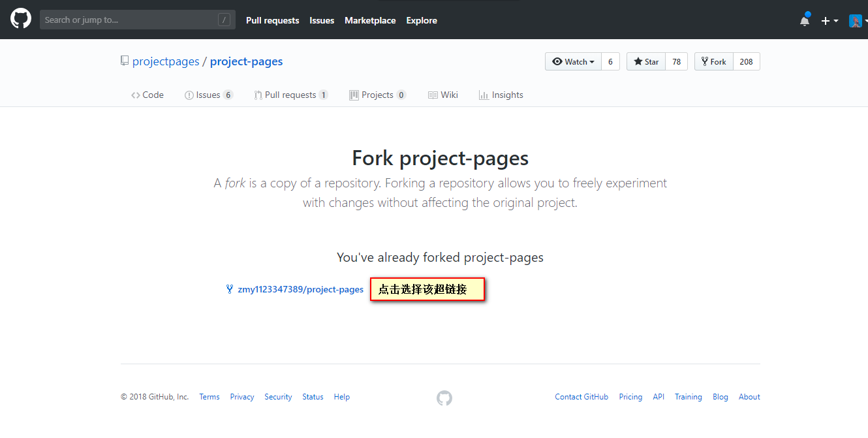Open the plus create-new dropdown

click(x=829, y=21)
